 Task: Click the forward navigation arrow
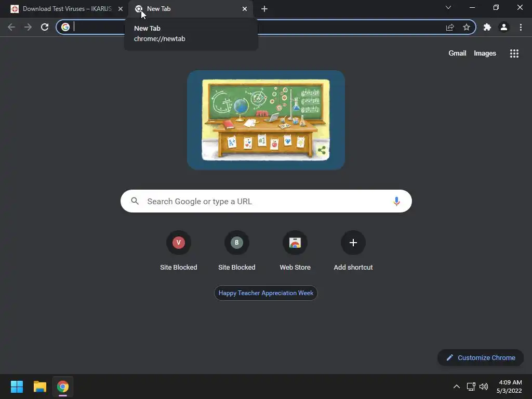coord(28,27)
